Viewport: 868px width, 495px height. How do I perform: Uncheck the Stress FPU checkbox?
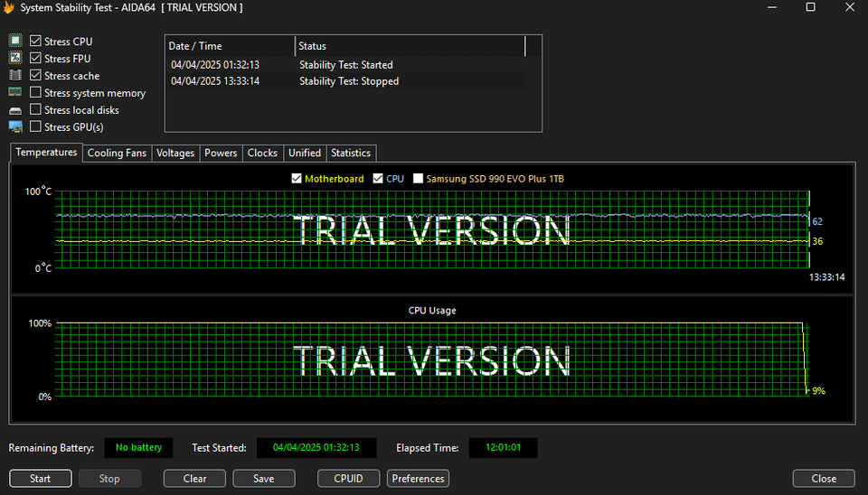click(35, 58)
